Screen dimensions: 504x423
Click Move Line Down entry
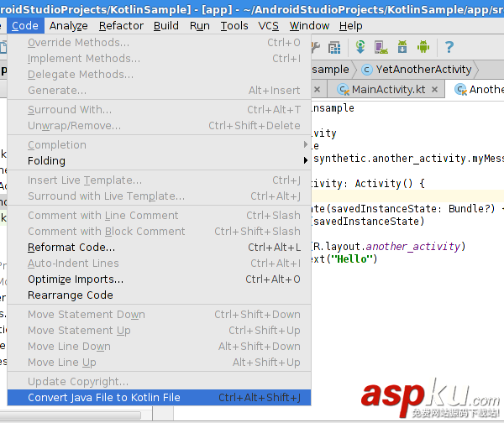159,347
